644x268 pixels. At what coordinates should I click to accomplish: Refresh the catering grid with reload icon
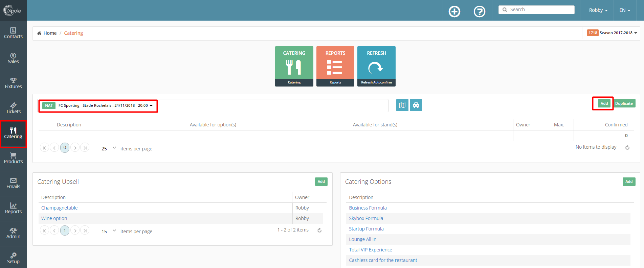tap(627, 148)
